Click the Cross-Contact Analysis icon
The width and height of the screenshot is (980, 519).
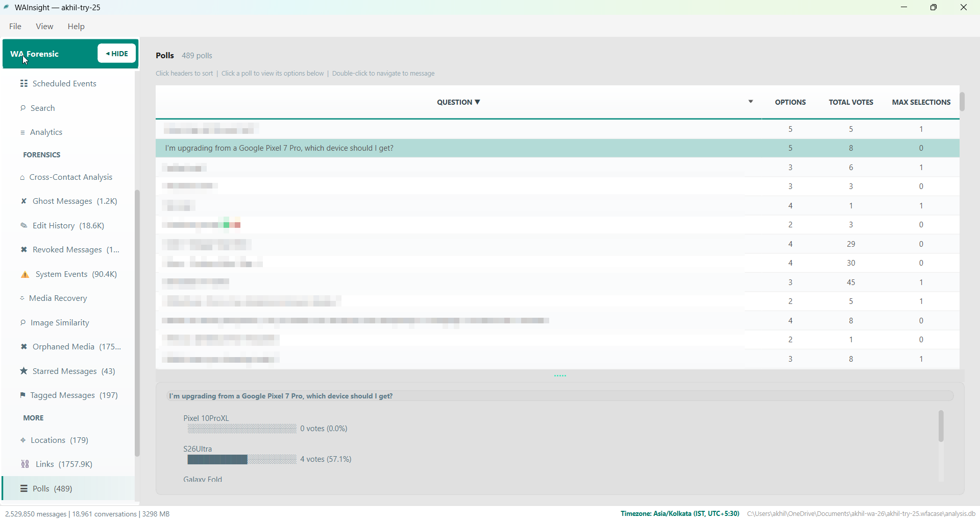point(22,178)
